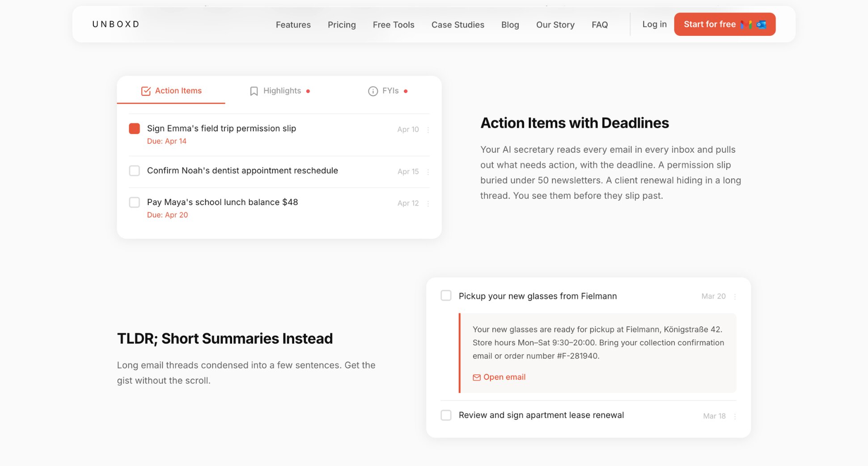Open more options for Maya's lunch balance

pos(428,203)
